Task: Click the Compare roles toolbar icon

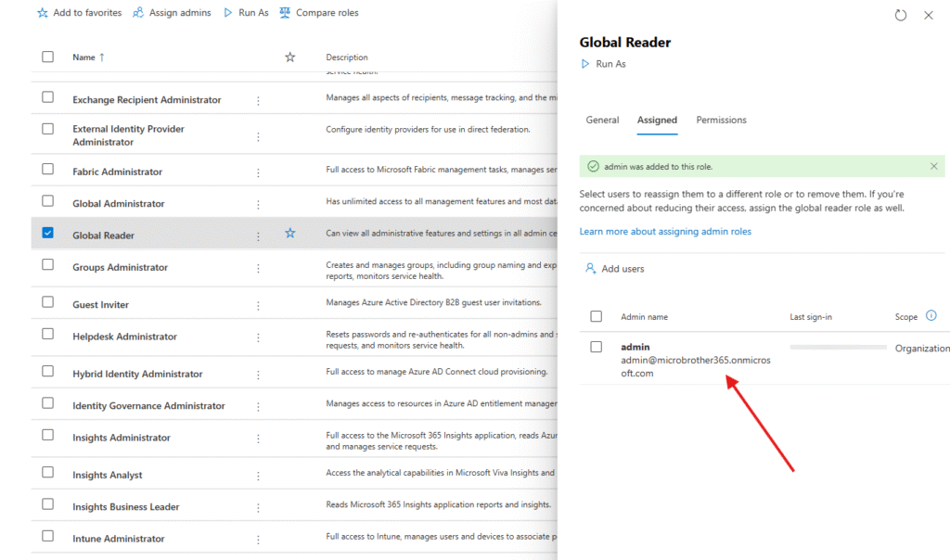Action: (284, 13)
